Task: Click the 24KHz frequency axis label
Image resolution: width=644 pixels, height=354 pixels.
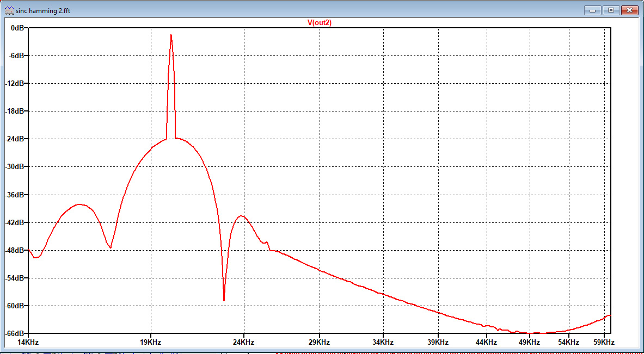Action: click(244, 342)
